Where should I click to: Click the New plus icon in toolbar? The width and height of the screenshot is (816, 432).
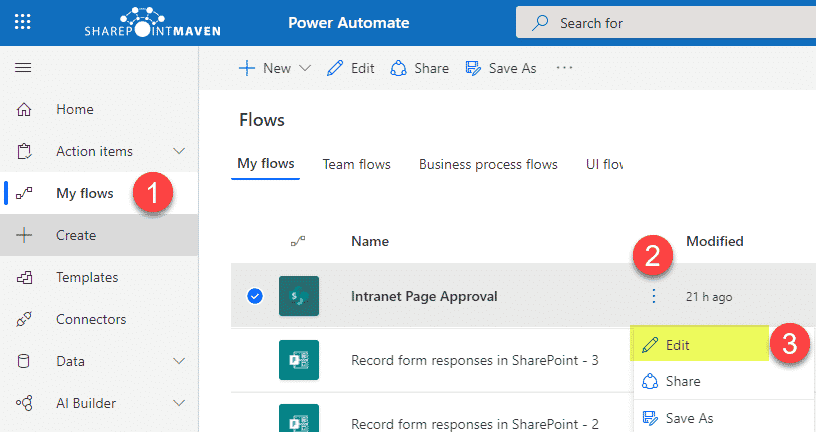[x=247, y=68]
